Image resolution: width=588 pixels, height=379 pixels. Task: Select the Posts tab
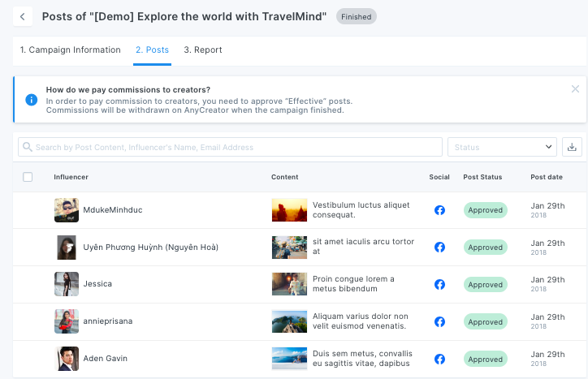click(152, 50)
